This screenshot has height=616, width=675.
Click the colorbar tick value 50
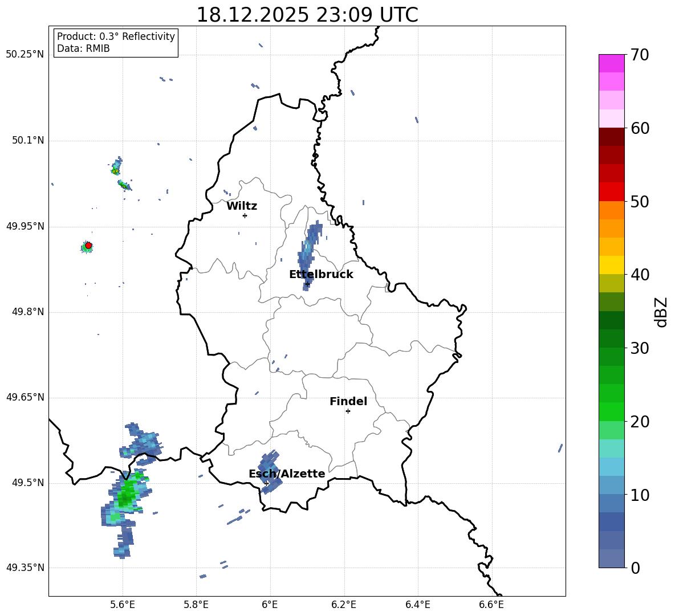tap(640, 201)
